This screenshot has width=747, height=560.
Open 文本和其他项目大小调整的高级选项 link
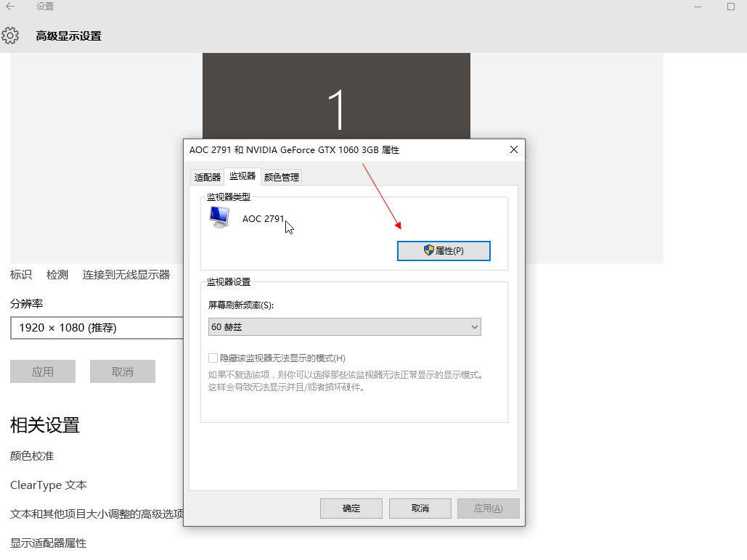97,514
